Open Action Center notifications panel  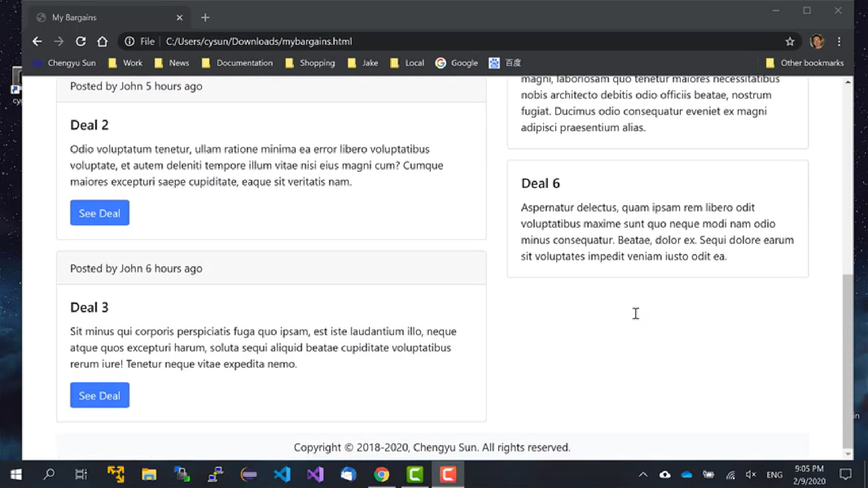(x=845, y=474)
